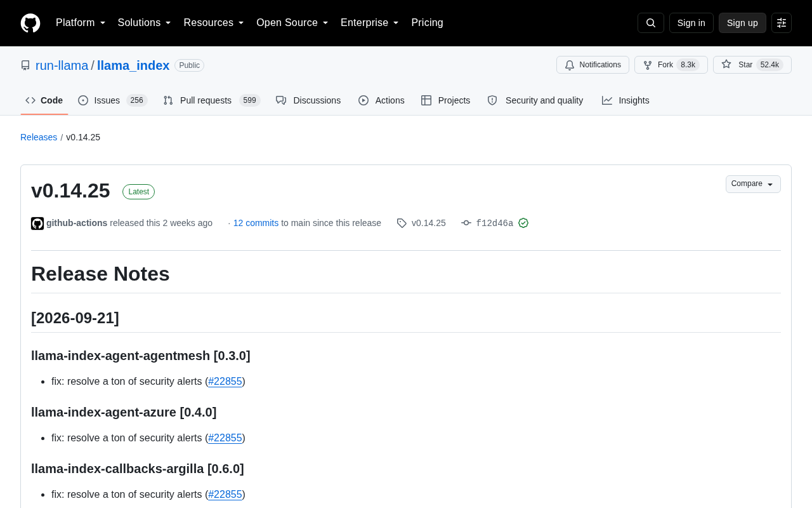Expand the Open Source menu
Image resolution: width=812 pixels, height=508 pixels.
[x=292, y=23]
